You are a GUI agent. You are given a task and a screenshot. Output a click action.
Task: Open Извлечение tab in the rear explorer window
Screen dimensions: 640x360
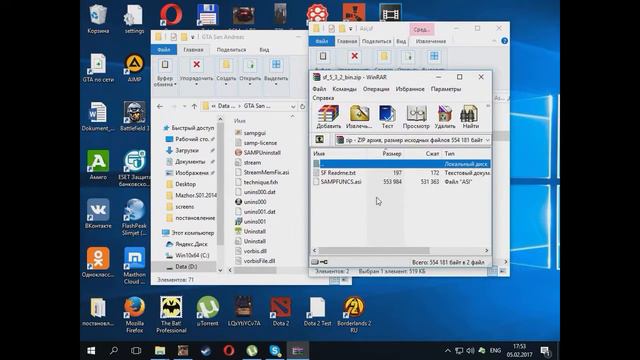[x=431, y=41]
